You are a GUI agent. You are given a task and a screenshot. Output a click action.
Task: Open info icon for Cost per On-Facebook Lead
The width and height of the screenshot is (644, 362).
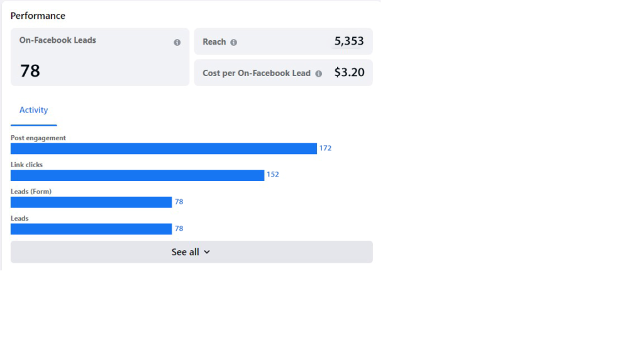coord(318,74)
